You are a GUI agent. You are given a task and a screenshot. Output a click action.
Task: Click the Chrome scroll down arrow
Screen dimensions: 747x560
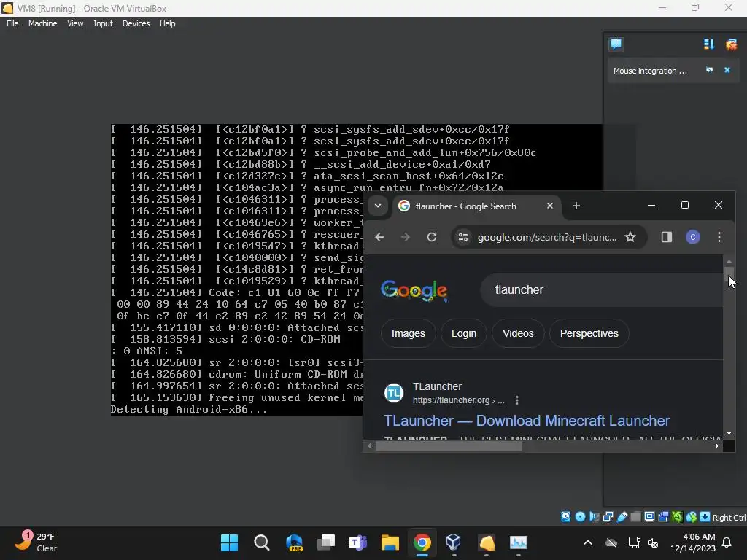click(x=729, y=433)
